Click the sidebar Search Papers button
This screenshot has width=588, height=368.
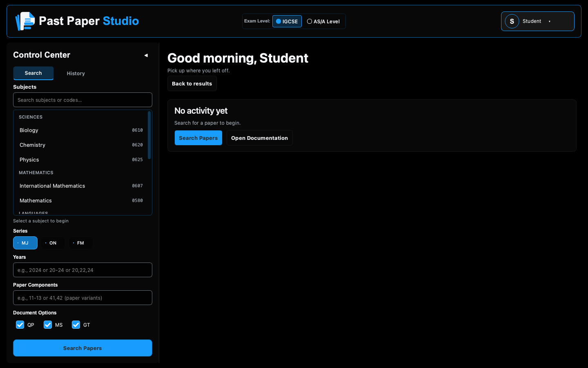[82, 348]
